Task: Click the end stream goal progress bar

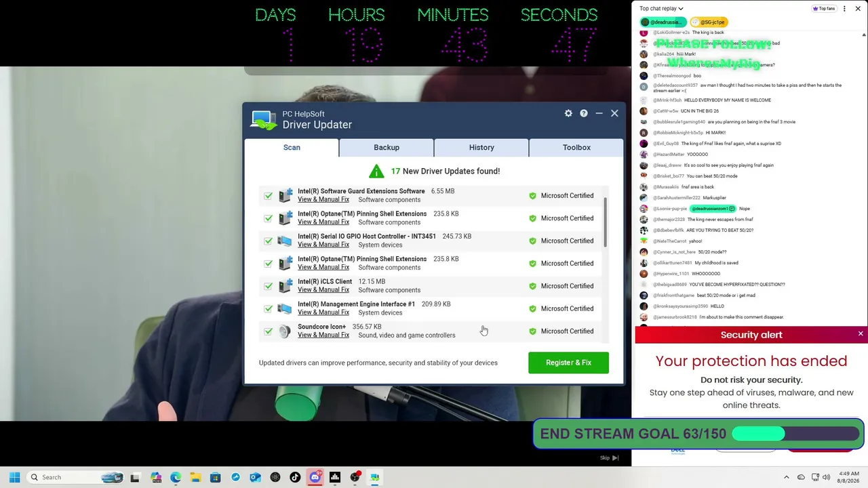Action: [x=795, y=434]
